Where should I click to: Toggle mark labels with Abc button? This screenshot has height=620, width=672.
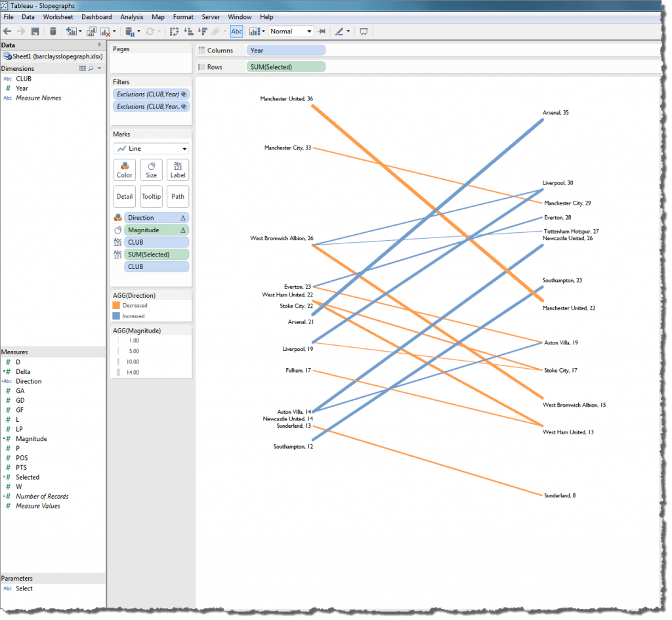coord(237,31)
